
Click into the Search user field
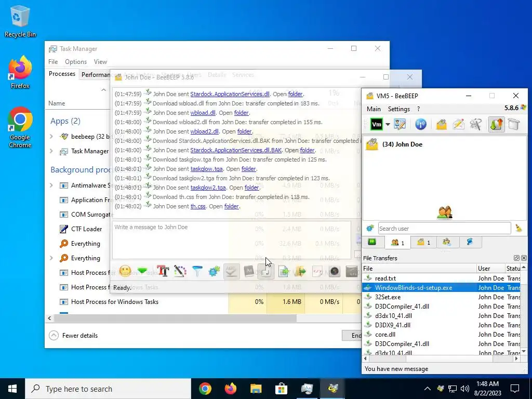[445, 229]
